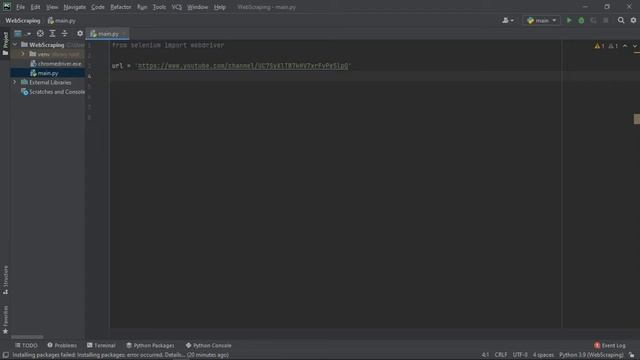Start debugging with the bug icon
The width and height of the screenshot is (640, 360).
click(581, 20)
